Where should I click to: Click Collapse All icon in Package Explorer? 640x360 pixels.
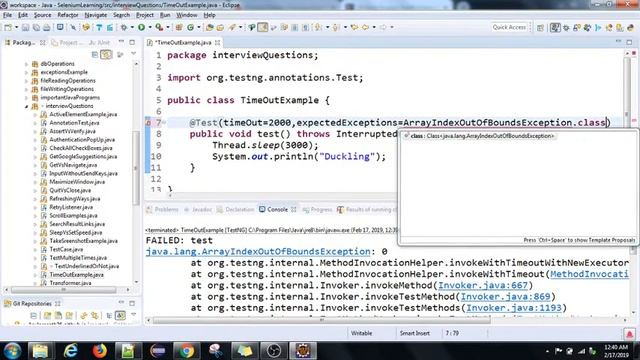(x=95, y=54)
